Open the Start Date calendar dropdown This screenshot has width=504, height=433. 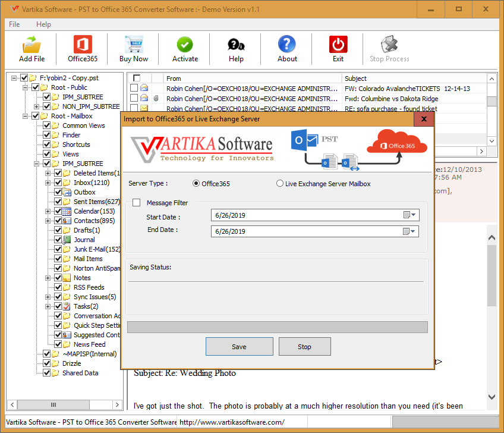[x=410, y=215]
